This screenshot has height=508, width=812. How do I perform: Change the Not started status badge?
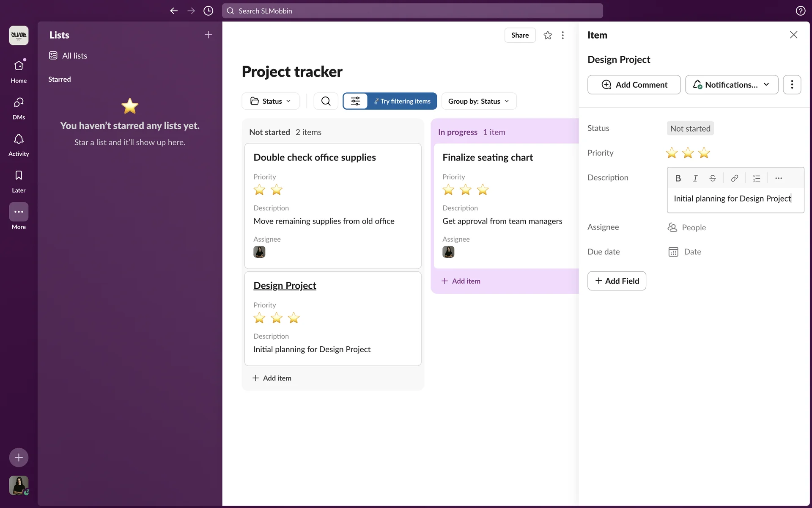[690, 128]
